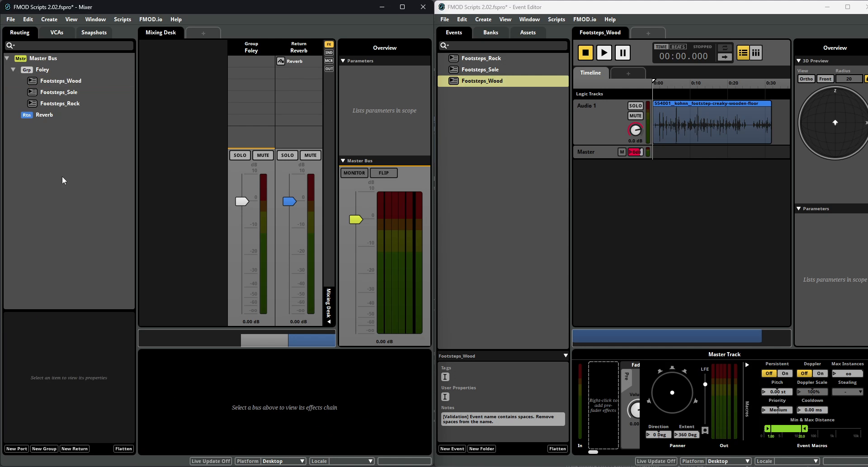Collapse the Mixer Overview Parameters section
The image size is (868, 467).
pos(343,61)
